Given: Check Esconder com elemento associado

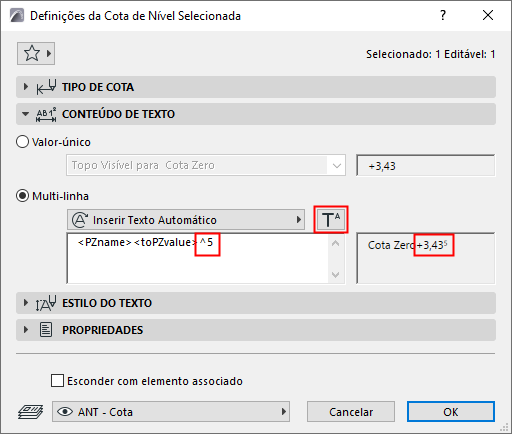Looking at the screenshot, I should pyautogui.click(x=57, y=380).
